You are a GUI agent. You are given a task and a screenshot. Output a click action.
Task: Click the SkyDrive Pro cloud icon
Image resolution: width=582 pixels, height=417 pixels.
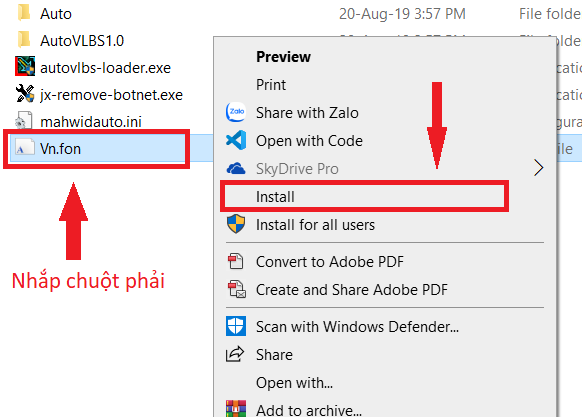pyautogui.click(x=236, y=168)
